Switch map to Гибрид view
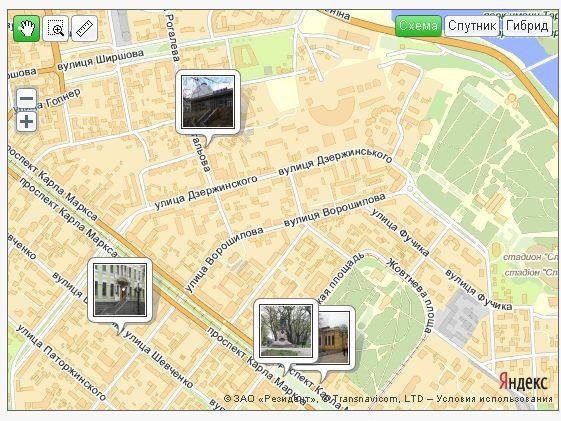The width and height of the screenshot is (561, 421). click(x=527, y=26)
